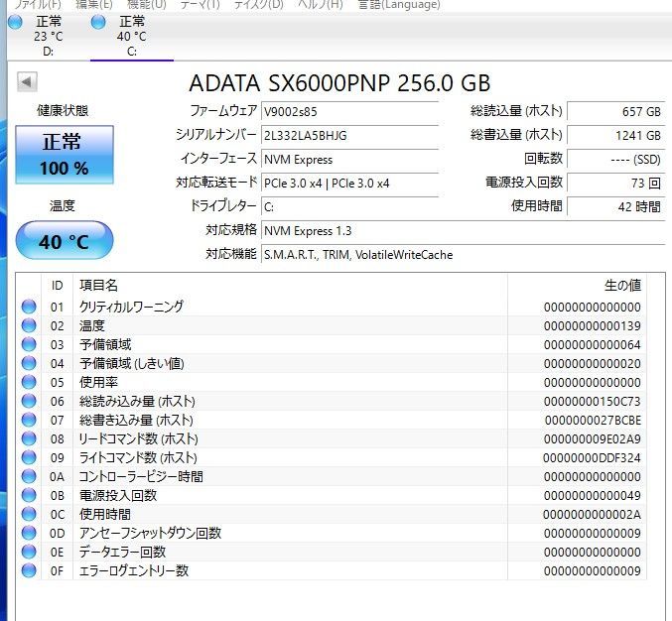This screenshot has width=672, height=621.
Task: Click status orb for attribute 0F エラーログエントリー数
Action: pos(29,570)
